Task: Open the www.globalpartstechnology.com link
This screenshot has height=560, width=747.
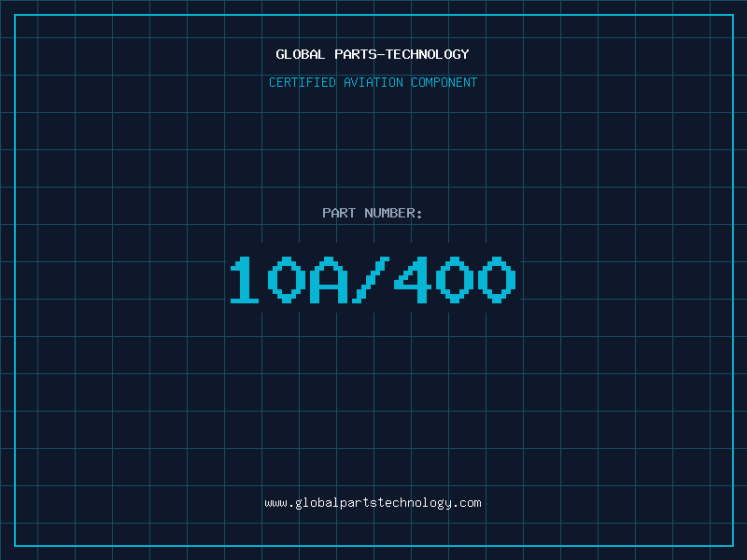Action: (373, 503)
